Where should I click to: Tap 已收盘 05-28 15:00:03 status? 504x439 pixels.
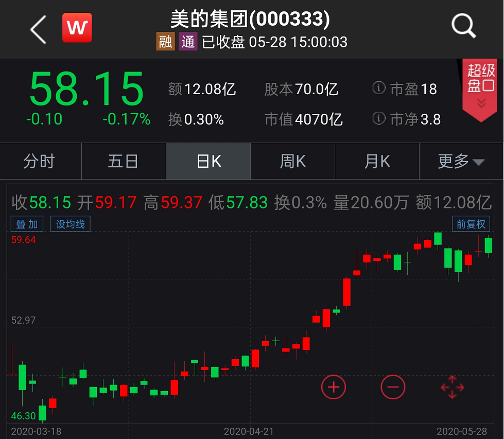275,42
